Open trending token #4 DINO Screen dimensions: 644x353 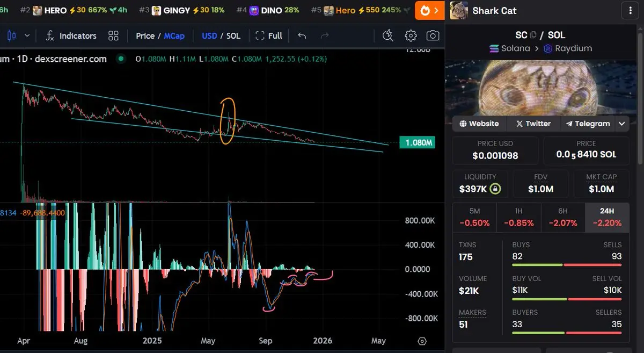pyautogui.click(x=267, y=10)
